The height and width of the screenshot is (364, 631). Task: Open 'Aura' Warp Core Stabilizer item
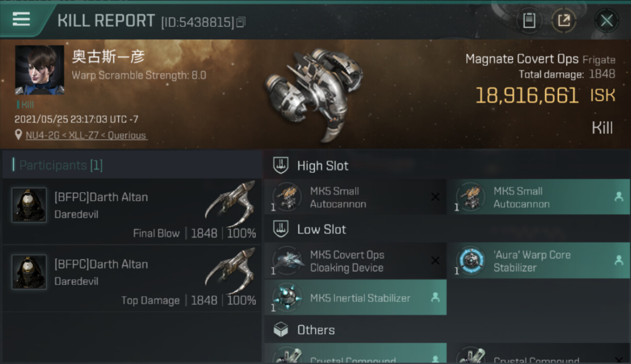tap(538, 261)
